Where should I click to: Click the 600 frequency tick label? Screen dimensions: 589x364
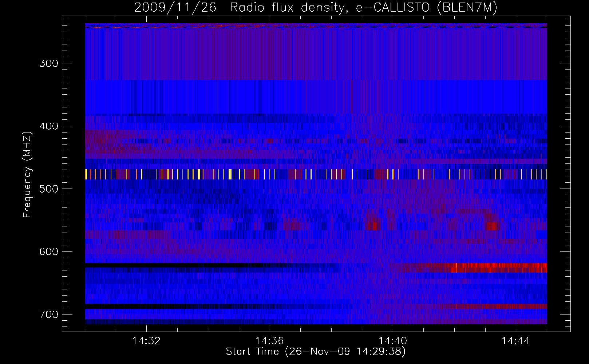click(49, 252)
